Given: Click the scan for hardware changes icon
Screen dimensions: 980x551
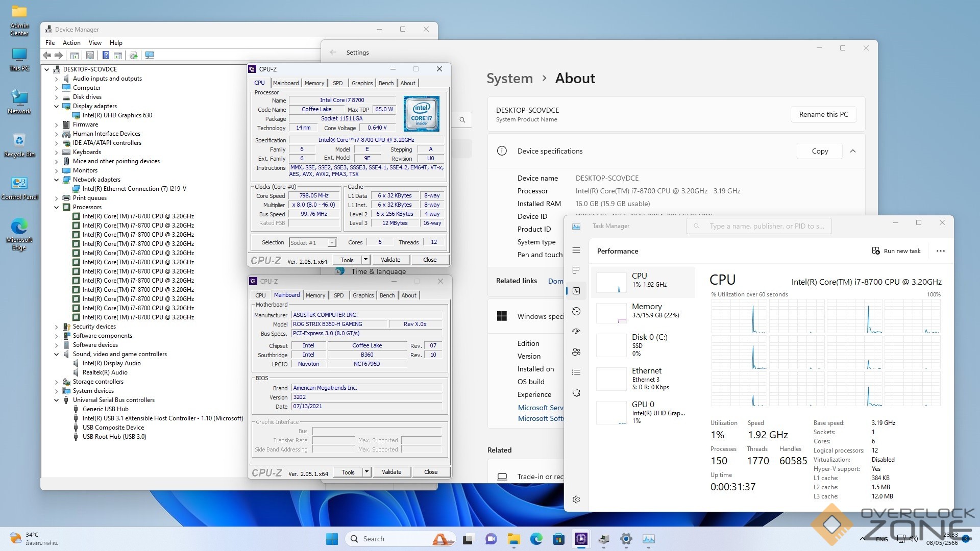Looking at the screenshot, I should coord(150,55).
